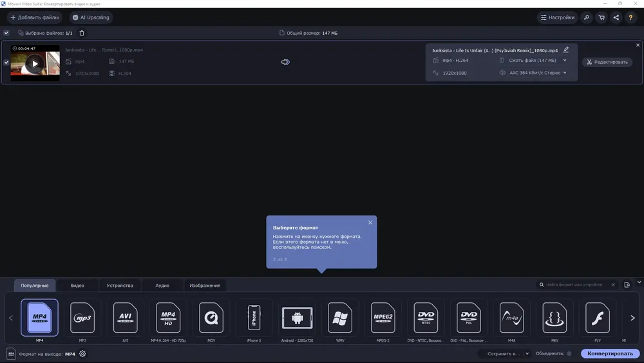Select the Android 1280x720 preset icon
This screenshot has height=363, width=644.
coord(297,317)
